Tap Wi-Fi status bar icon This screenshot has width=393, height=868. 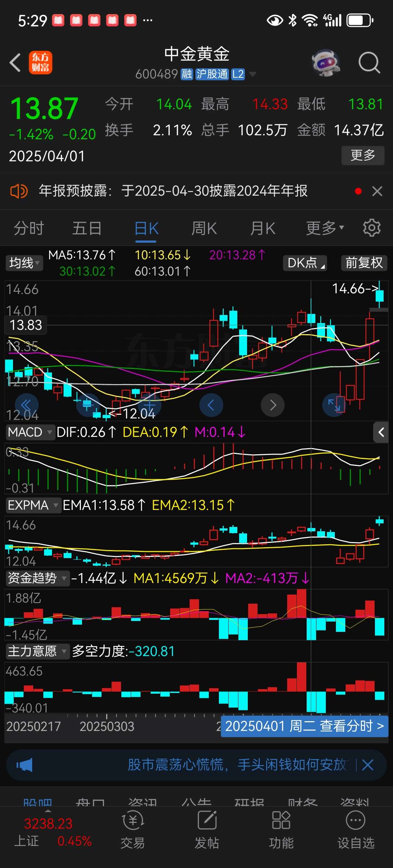click(310, 20)
